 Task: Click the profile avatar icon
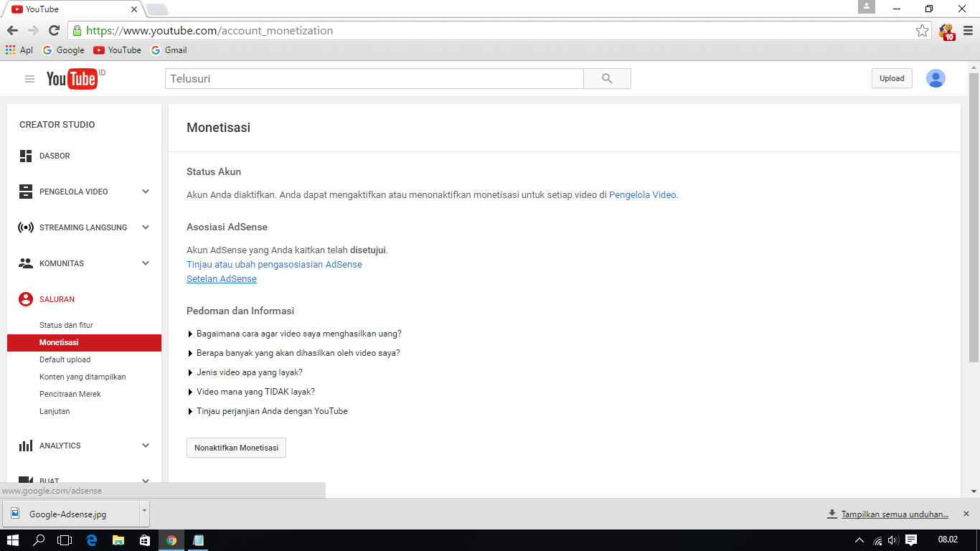click(936, 78)
